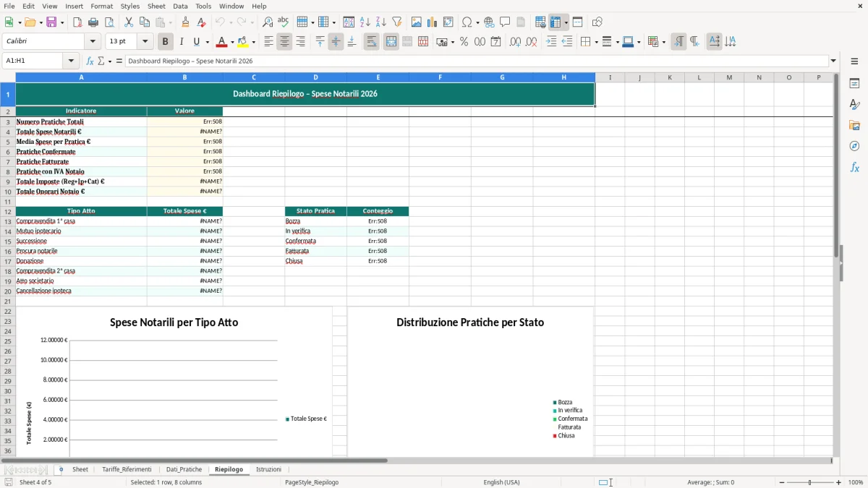
Task: Adjust the zoom slider
Action: pos(810,482)
